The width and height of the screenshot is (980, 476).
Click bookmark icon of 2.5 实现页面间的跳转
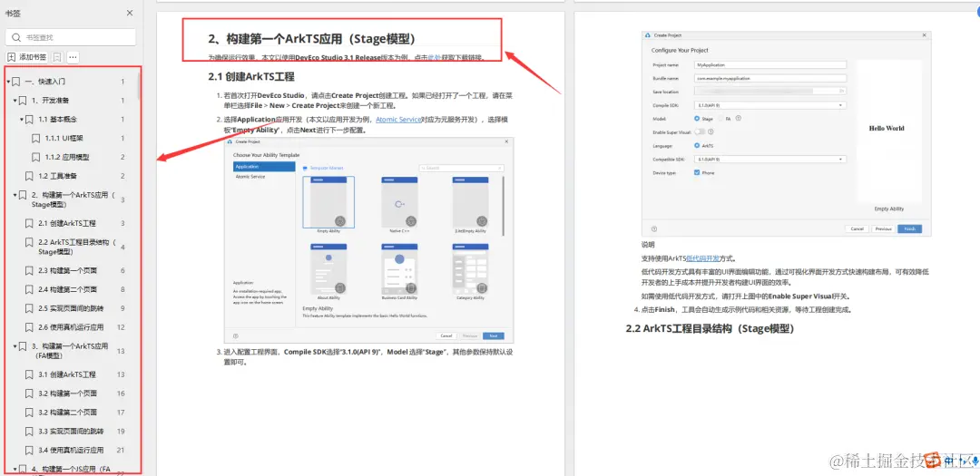(x=29, y=308)
